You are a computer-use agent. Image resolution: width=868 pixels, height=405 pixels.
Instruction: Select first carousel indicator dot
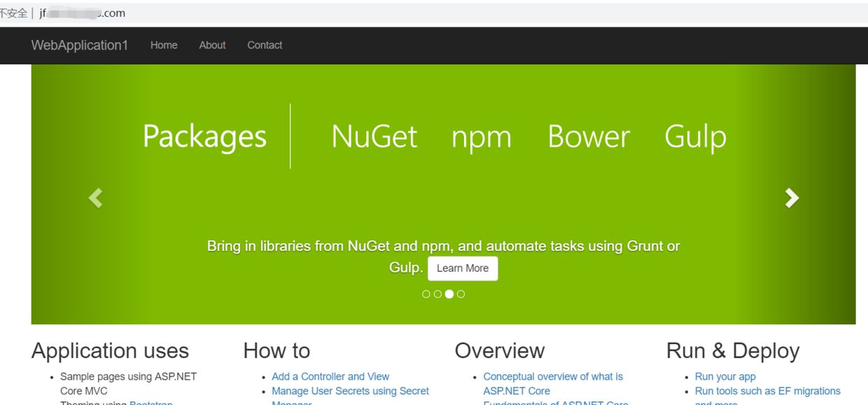[426, 294]
